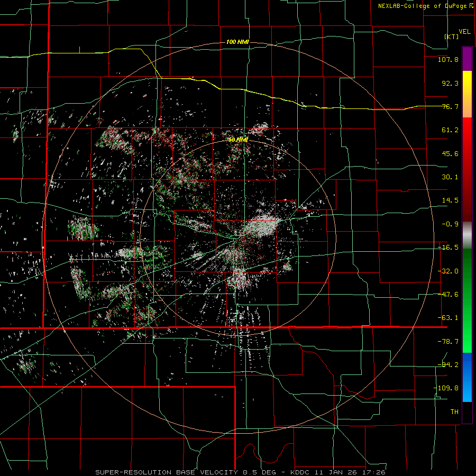The image size is (476, 476).
Task: Click the 30.1 velocity scale value
Action: click(450, 177)
